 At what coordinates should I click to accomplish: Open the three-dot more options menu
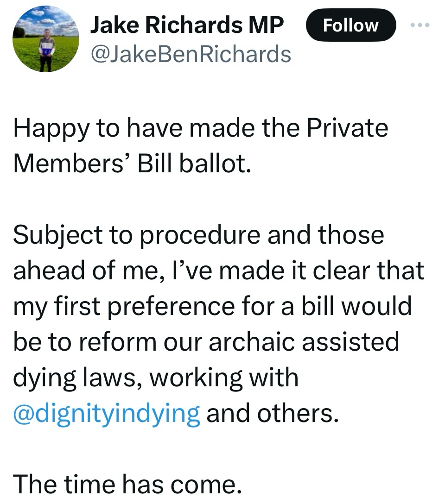click(421, 25)
